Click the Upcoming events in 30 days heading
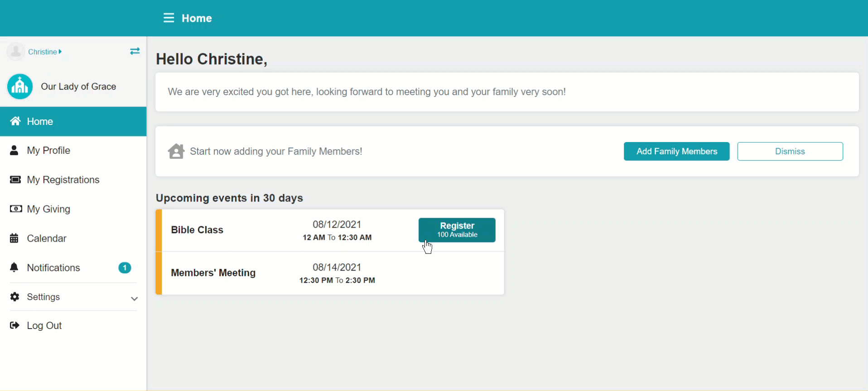This screenshot has width=868, height=391. (229, 198)
